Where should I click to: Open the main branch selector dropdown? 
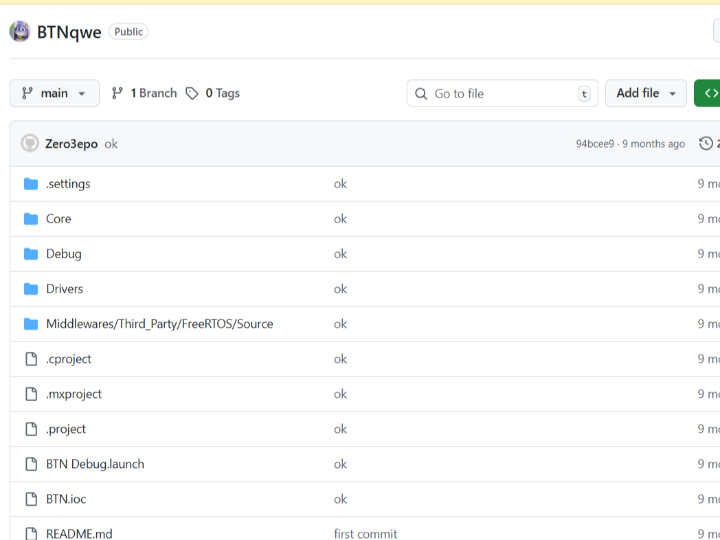[x=55, y=93]
